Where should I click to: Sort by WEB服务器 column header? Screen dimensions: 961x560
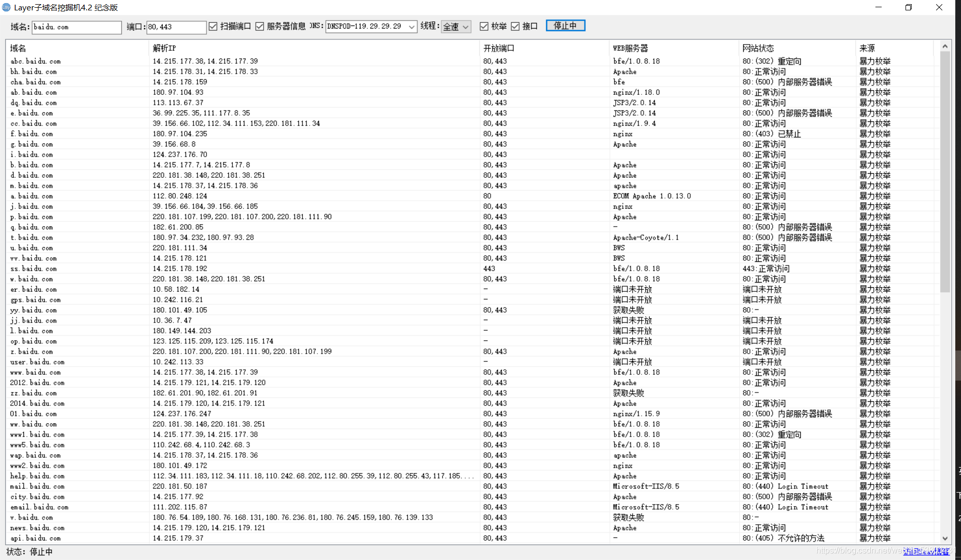674,48
